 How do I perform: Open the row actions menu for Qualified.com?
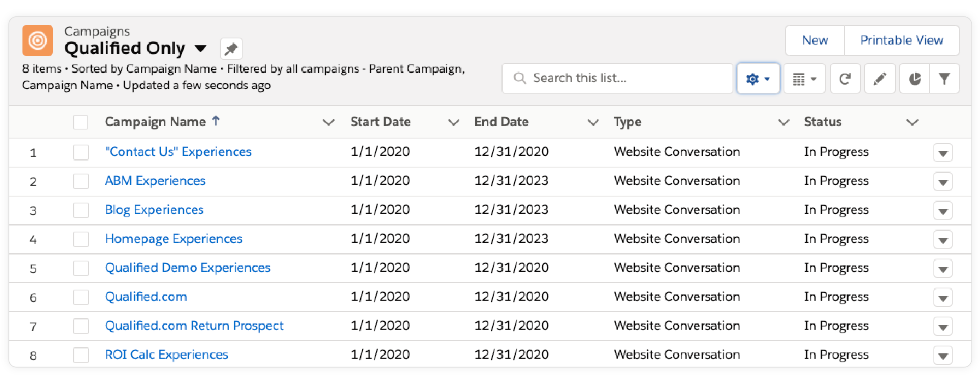pos(942,297)
